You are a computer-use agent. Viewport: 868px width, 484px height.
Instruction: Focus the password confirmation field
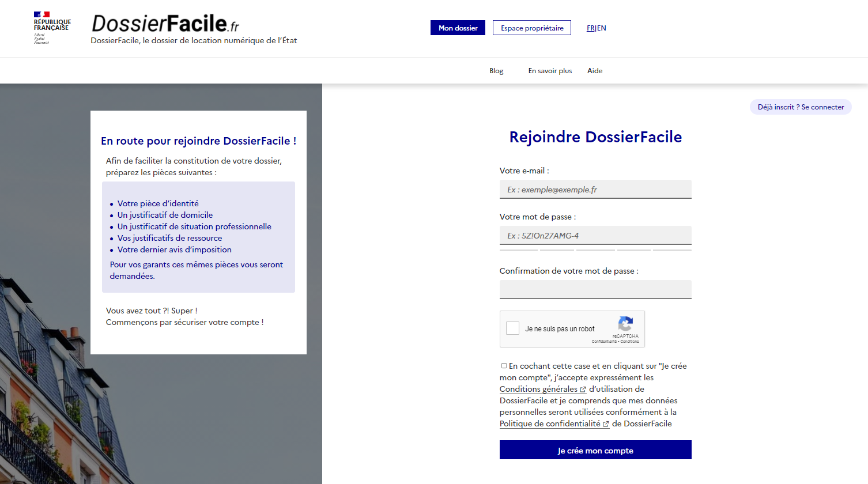[x=595, y=289]
